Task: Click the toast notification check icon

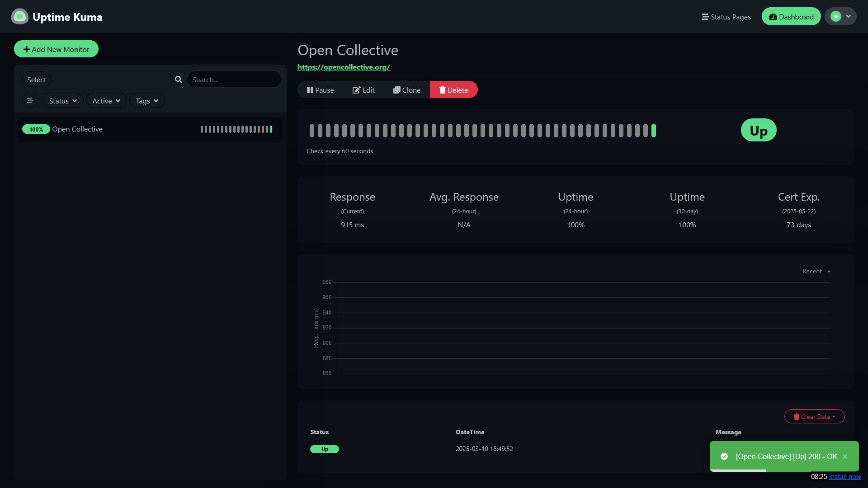Action: coord(724,456)
